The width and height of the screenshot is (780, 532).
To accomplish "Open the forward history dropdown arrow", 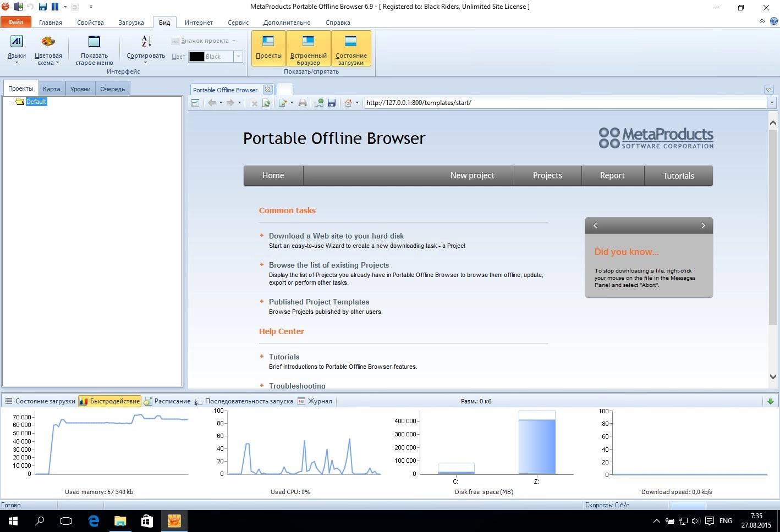I will (239, 103).
